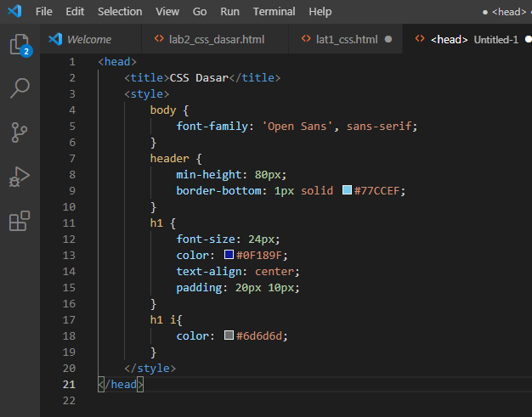Click the 'border-bottom' property
532x417 pixels.
click(219, 190)
